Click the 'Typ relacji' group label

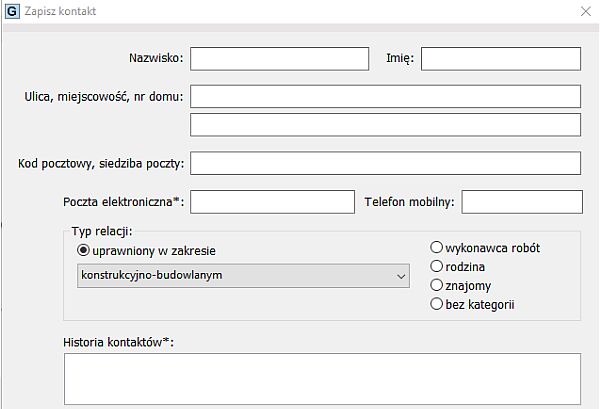click(102, 231)
